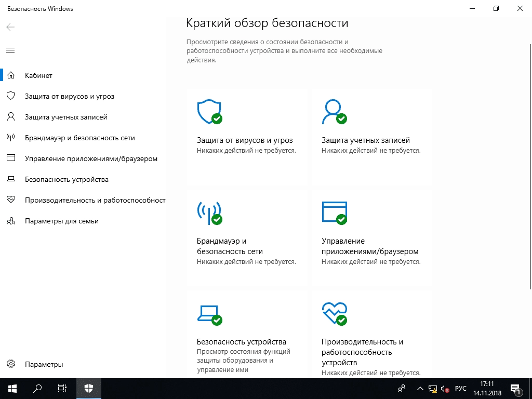The height and width of the screenshot is (399, 532).
Task: Click the shield icon in the sidebar
Action: [x=11, y=96]
